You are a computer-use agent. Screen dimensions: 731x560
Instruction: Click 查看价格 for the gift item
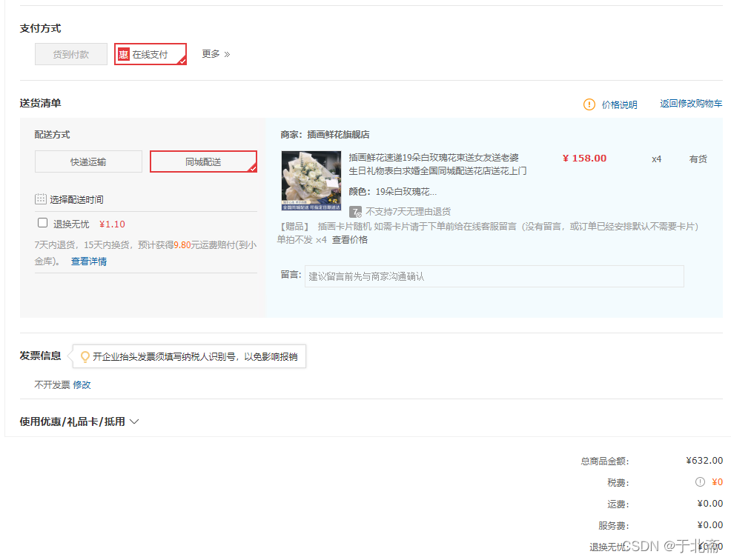[x=350, y=239]
